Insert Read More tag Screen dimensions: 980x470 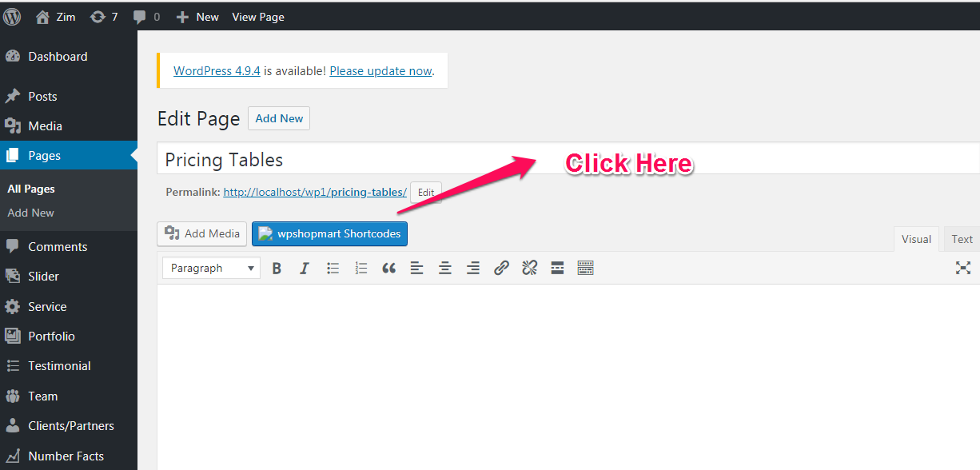(x=557, y=269)
